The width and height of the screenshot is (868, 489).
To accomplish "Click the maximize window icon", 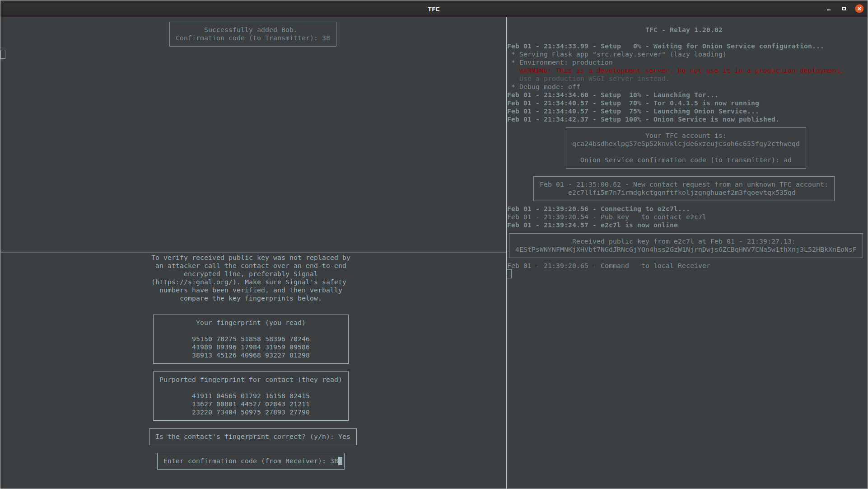I will click(x=844, y=9).
